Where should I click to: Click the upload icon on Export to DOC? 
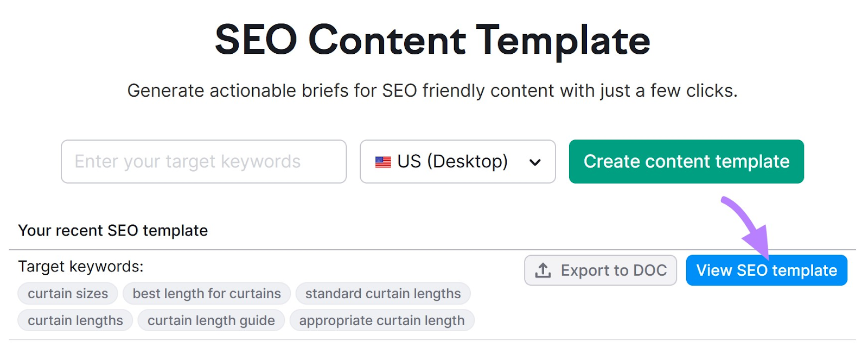pyautogui.click(x=543, y=270)
